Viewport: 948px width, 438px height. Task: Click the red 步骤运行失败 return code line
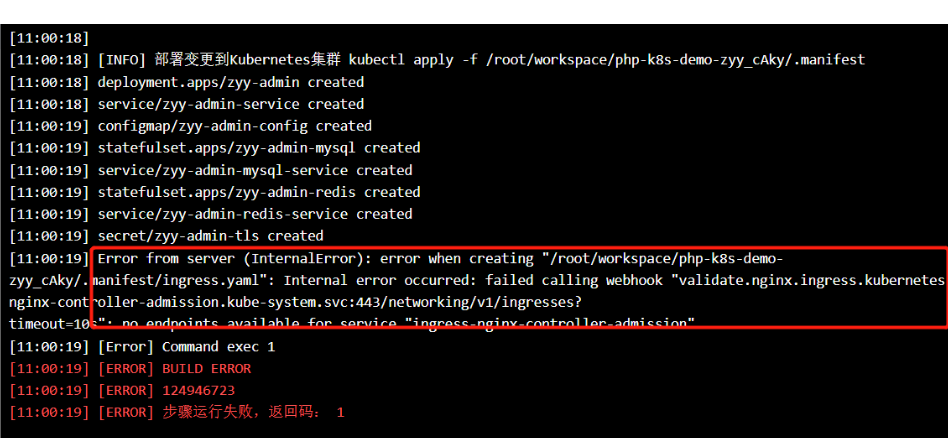coord(177,413)
